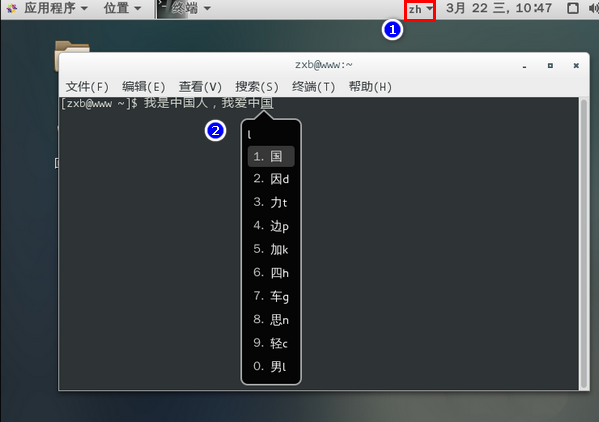This screenshot has height=422, width=599.
Task: Open the 位置 places menu
Action: point(122,8)
